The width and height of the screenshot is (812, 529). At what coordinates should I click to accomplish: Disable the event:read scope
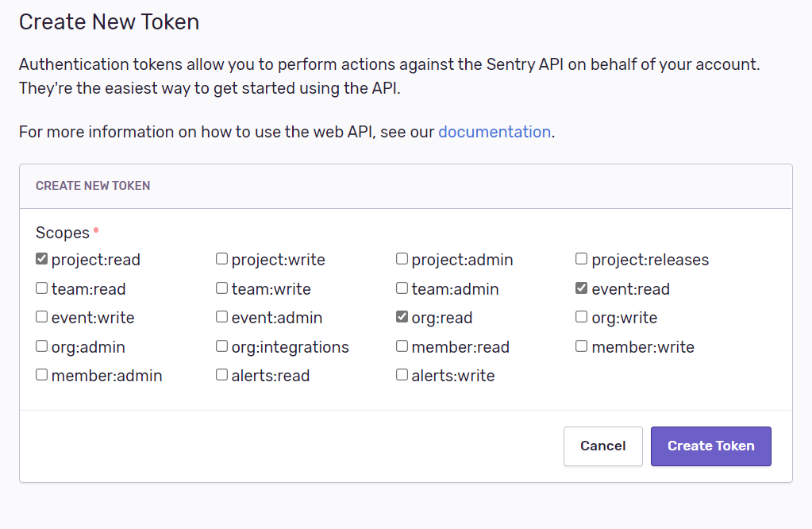click(x=582, y=288)
